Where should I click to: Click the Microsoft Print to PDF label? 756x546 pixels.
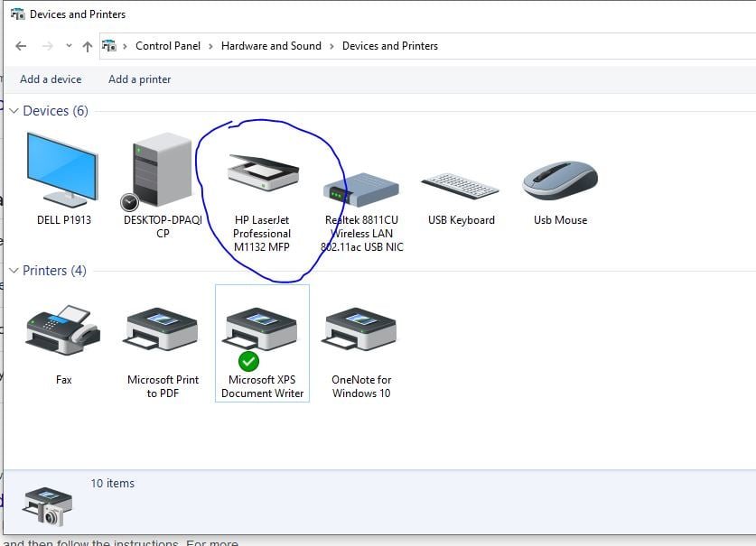(163, 386)
